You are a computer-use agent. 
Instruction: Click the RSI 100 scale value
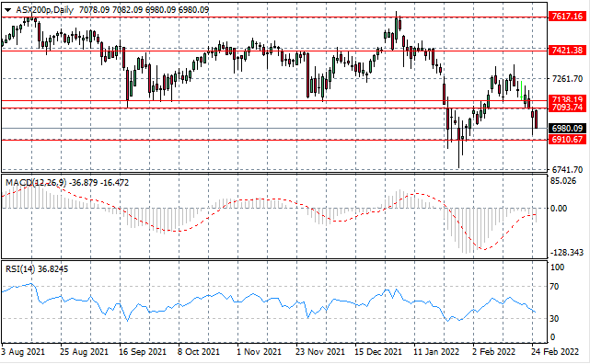tap(557, 267)
